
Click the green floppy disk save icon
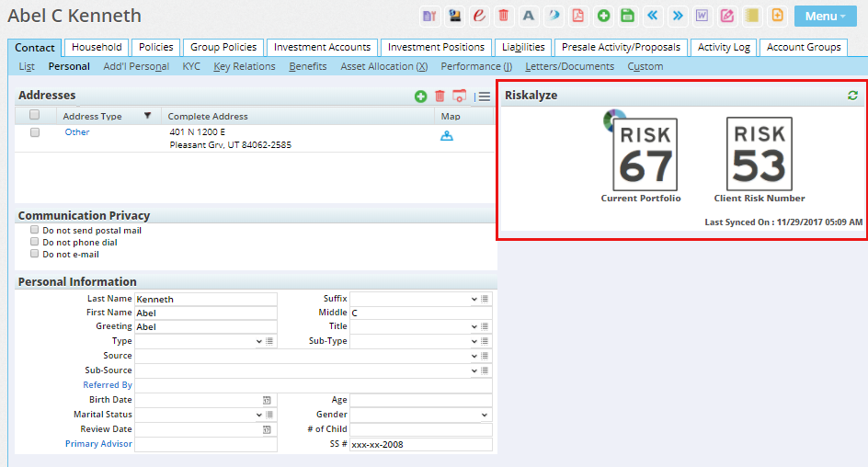point(628,16)
